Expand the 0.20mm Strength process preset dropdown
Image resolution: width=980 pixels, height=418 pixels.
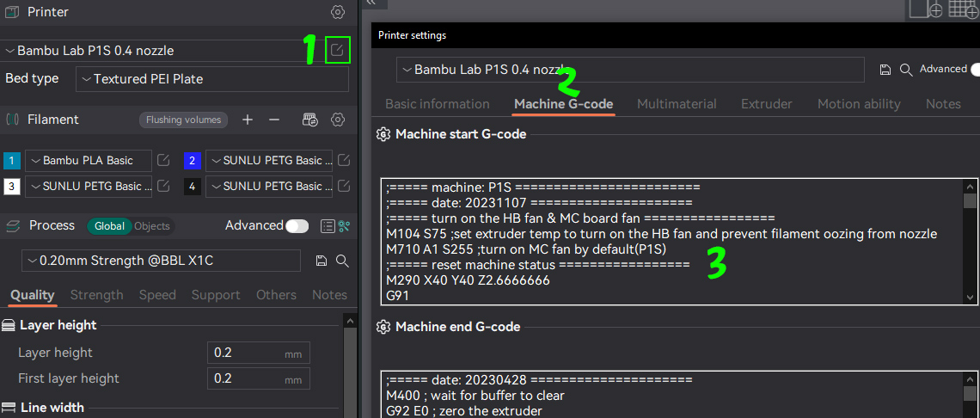[160, 261]
